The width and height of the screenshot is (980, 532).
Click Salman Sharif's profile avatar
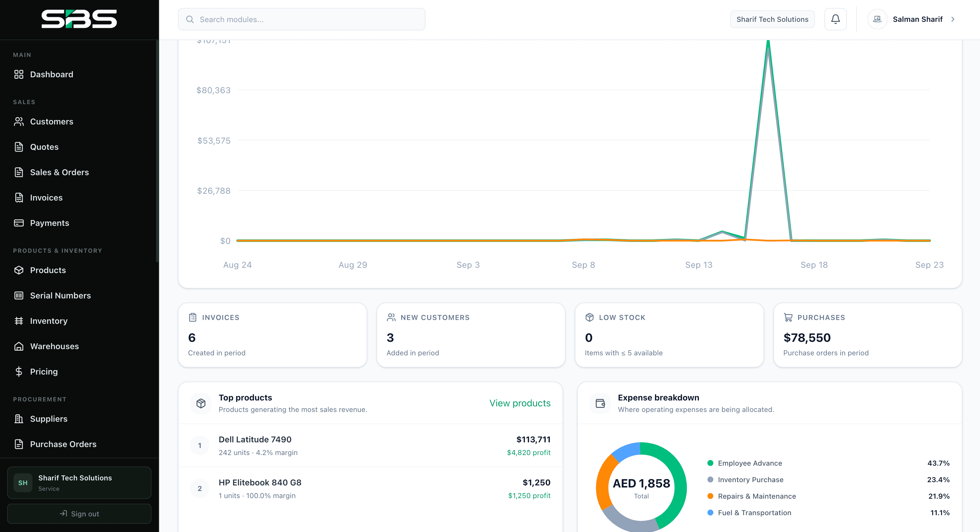point(877,19)
